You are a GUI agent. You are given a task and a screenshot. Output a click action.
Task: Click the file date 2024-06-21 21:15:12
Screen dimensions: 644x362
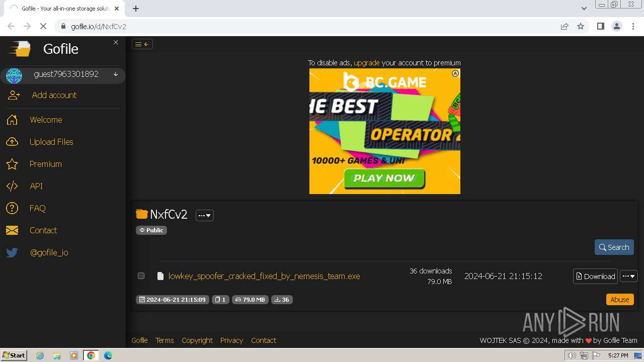503,276
